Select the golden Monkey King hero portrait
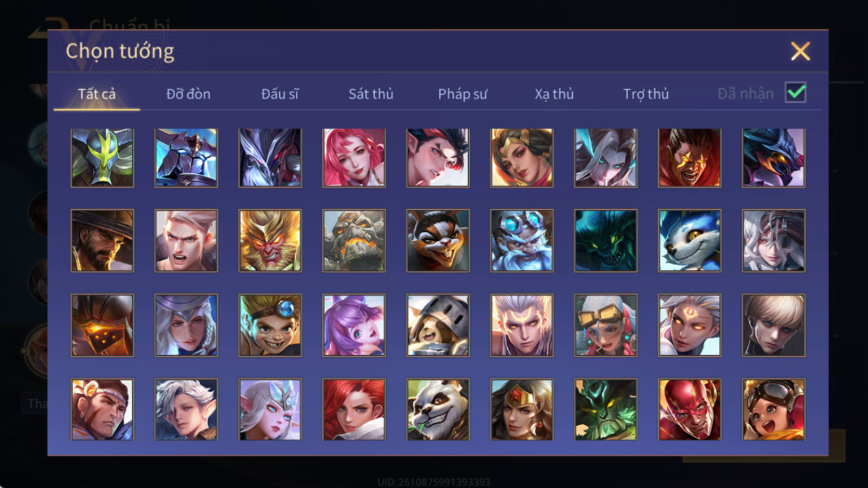The image size is (868, 488). [x=270, y=240]
